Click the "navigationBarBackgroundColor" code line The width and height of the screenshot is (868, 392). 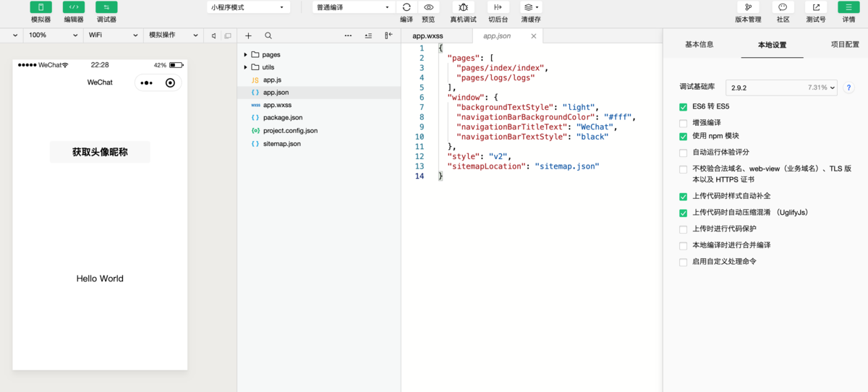(546, 117)
